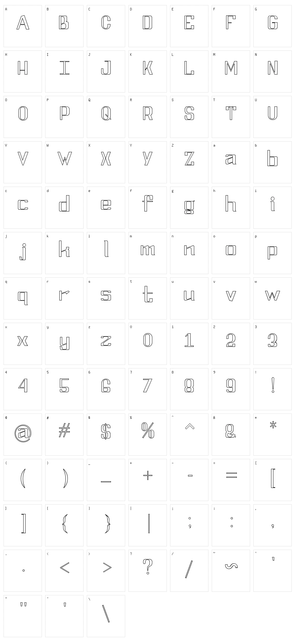295x644 pixels.
Task: Choose the ampersand glyph cell
Action: pyautogui.click(x=231, y=435)
